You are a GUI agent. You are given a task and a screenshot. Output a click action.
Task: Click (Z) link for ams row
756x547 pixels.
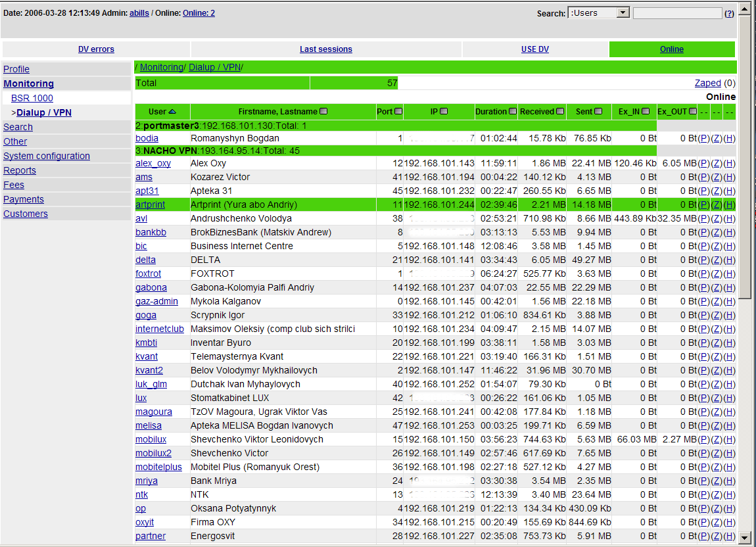click(717, 178)
